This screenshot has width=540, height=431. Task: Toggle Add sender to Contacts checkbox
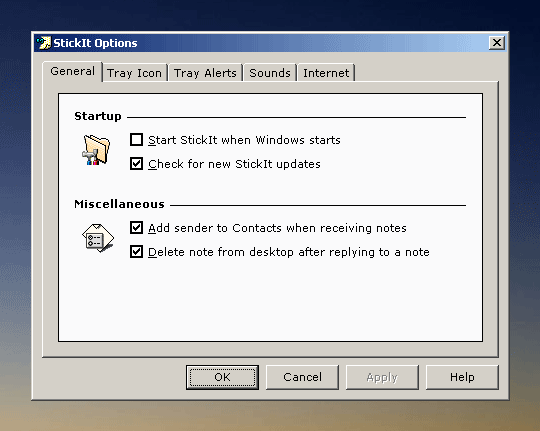point(136,228)
